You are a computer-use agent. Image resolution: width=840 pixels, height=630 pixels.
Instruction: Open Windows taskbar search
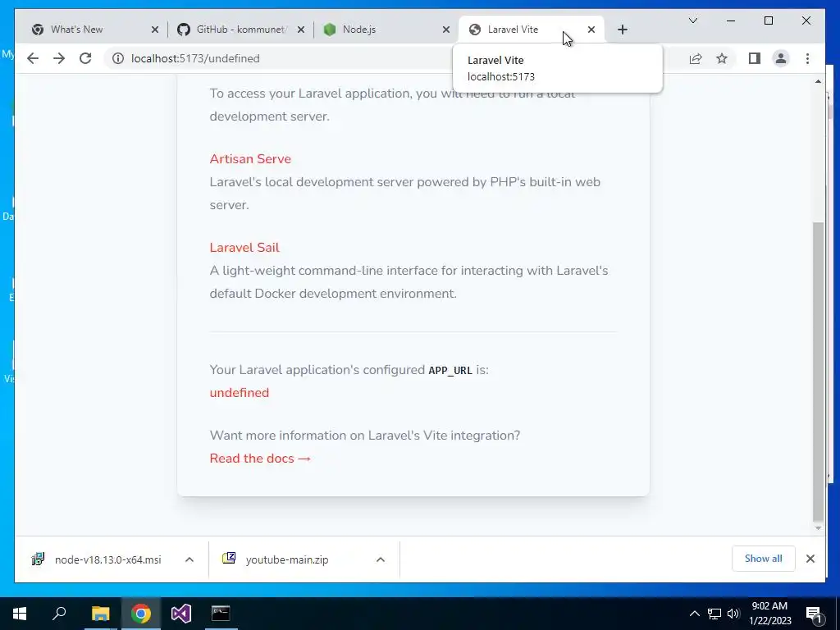coord(59,614)
